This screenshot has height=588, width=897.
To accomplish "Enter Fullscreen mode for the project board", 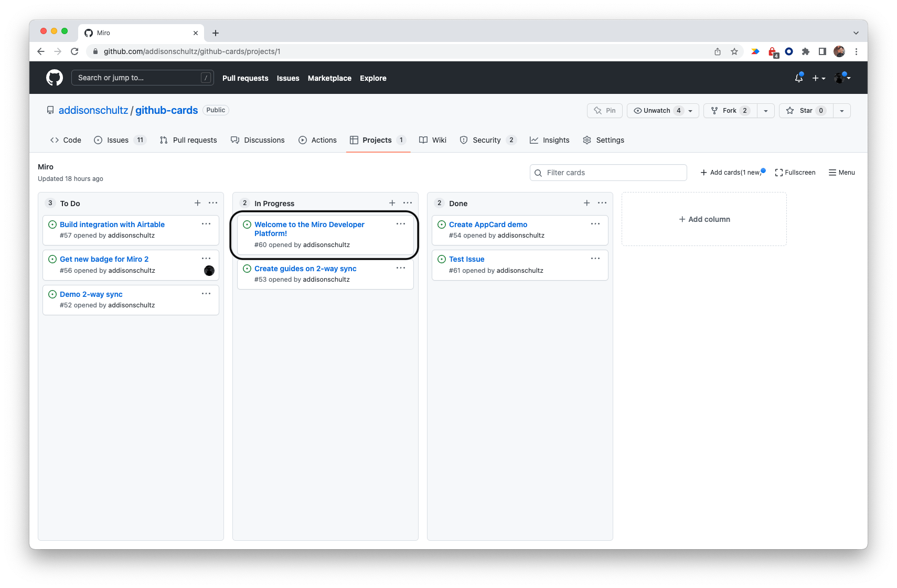I will [795, 172].
